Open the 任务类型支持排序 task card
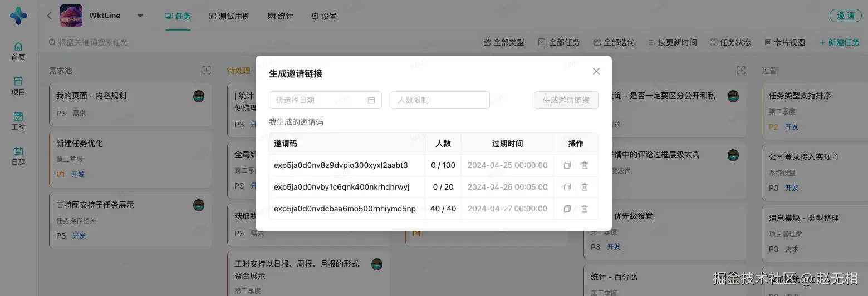868x296 pixels. [x=815, y=111]
